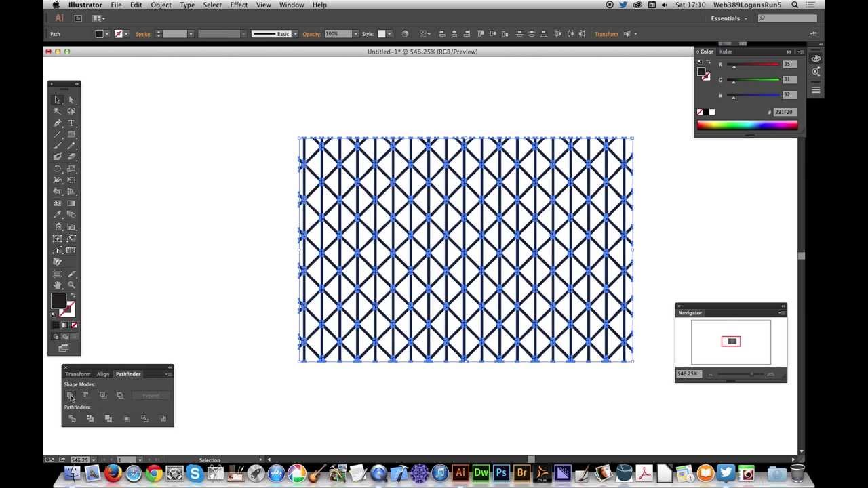The image size is (868, 488).
Task: Select the Eyedropper tool
Action: (58, 215)
